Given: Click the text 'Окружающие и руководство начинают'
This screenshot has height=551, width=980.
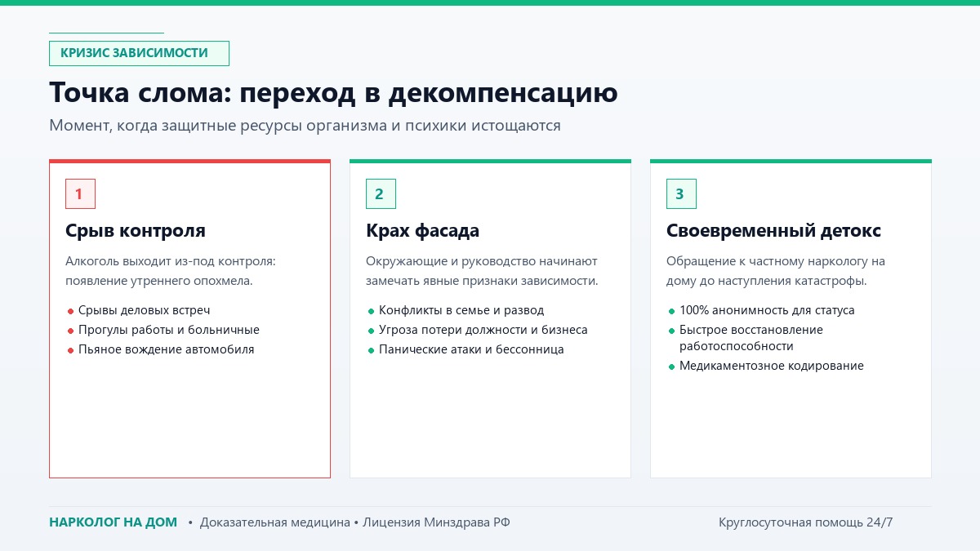Looking at the screenshot, I should click(482, 261).
